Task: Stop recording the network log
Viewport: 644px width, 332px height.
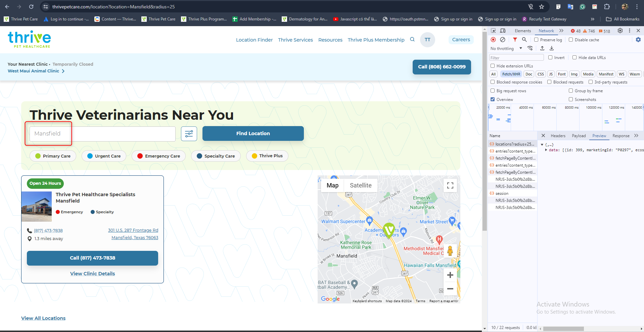Action: pyautogui.click(x=493, y=40)
